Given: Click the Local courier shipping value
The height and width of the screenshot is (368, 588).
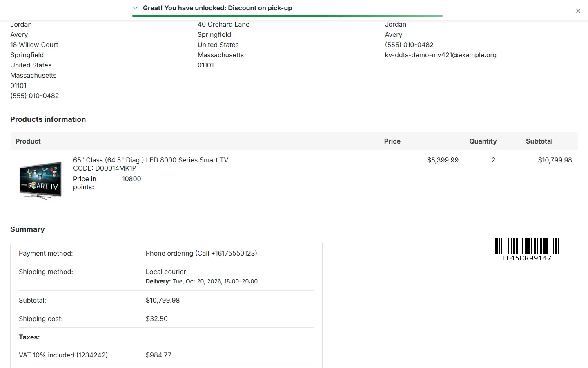Looking at the screenshot, I should click(166, 272).
